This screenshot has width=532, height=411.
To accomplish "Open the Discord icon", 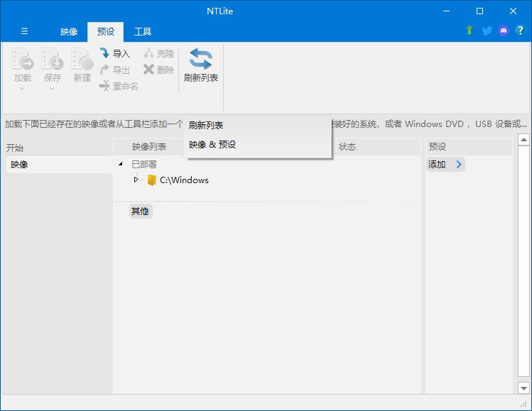I will [x=504, y=31].
